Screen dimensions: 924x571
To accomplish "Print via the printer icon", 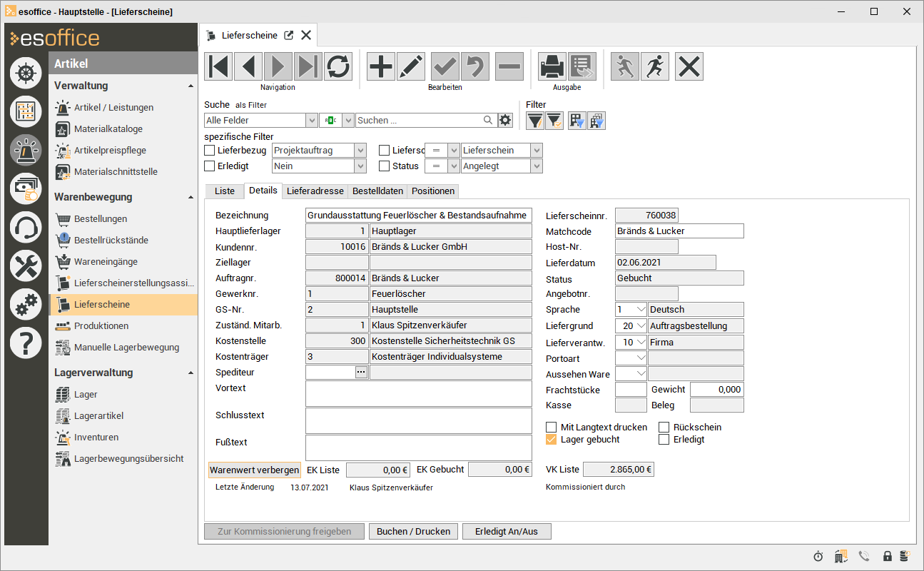I will [x=552, y=66].
